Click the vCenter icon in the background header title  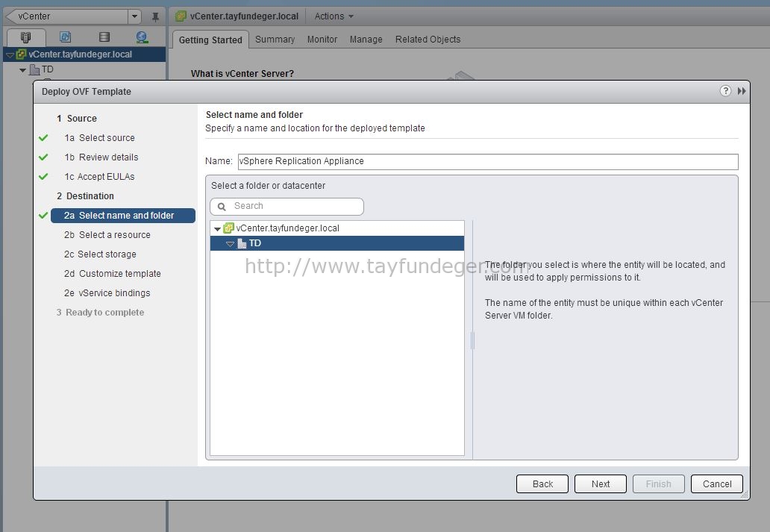point(181,16)
